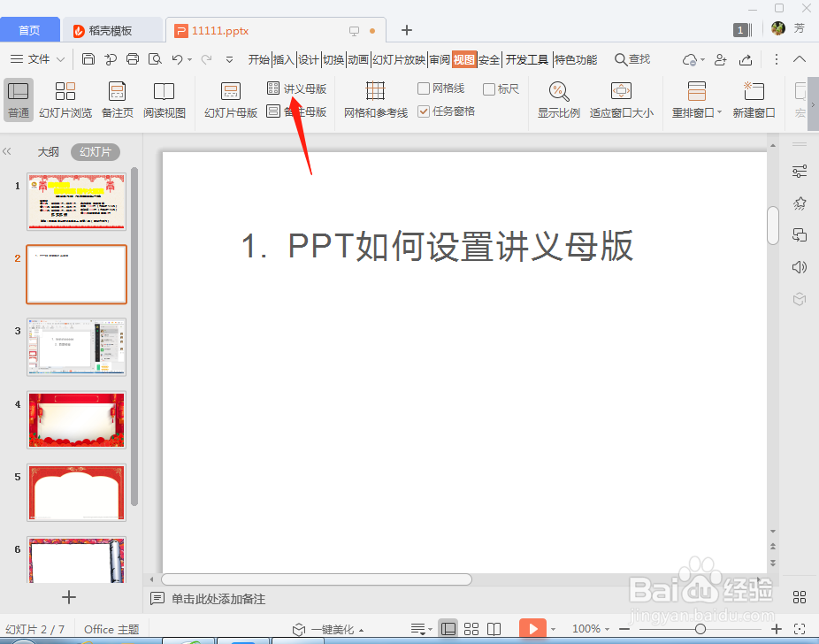
Task: Select slide 1 thumbnail
Action: coord(77,202)
